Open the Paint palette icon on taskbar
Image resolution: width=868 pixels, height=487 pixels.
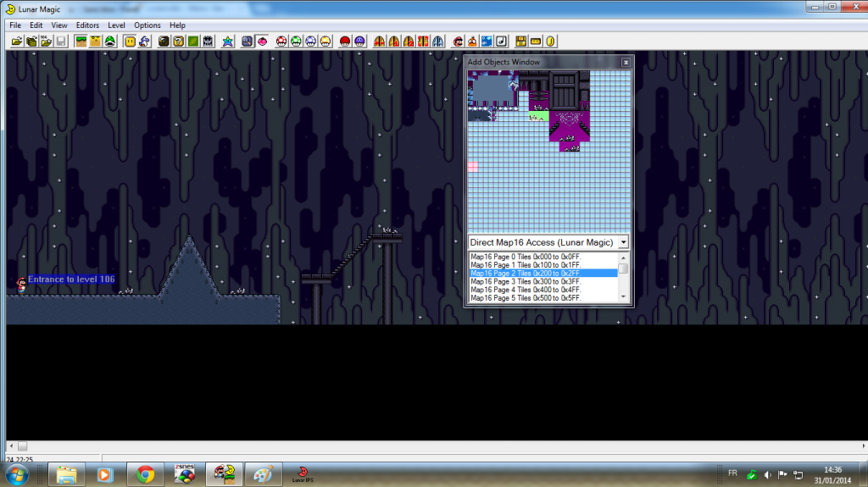point(263,475)
